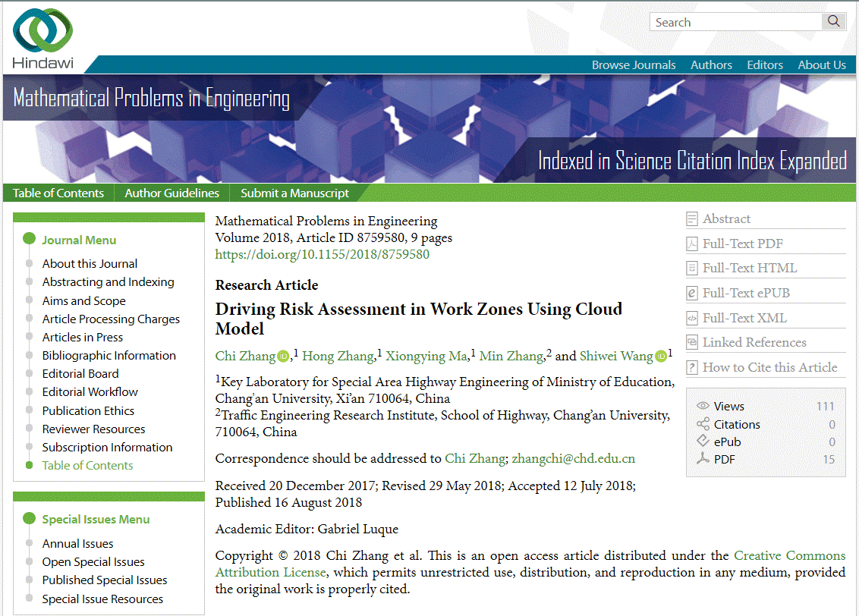The width and height of the screenshot is (859, 616).
Task: Open the Full-Text PDF text link
Action: pyautogui.click(x=743, y=244)
